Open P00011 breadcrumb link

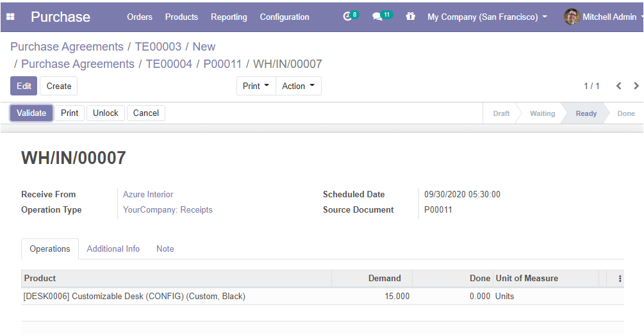point(222,64)
